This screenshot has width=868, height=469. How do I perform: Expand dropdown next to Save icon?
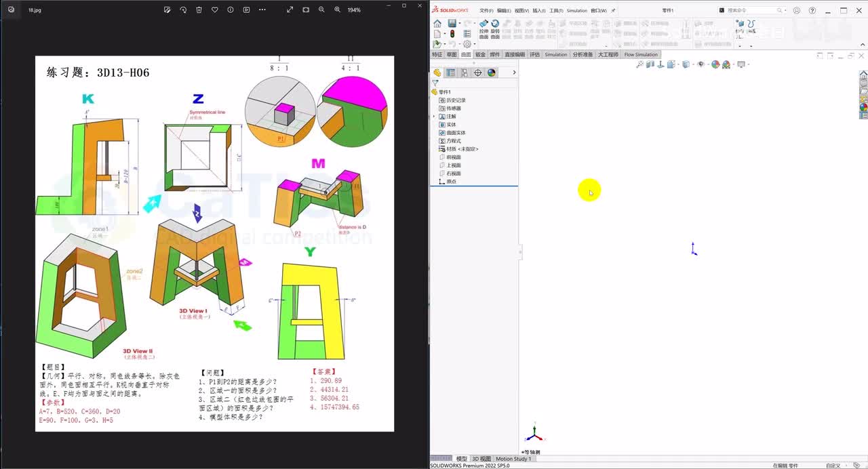459,24
